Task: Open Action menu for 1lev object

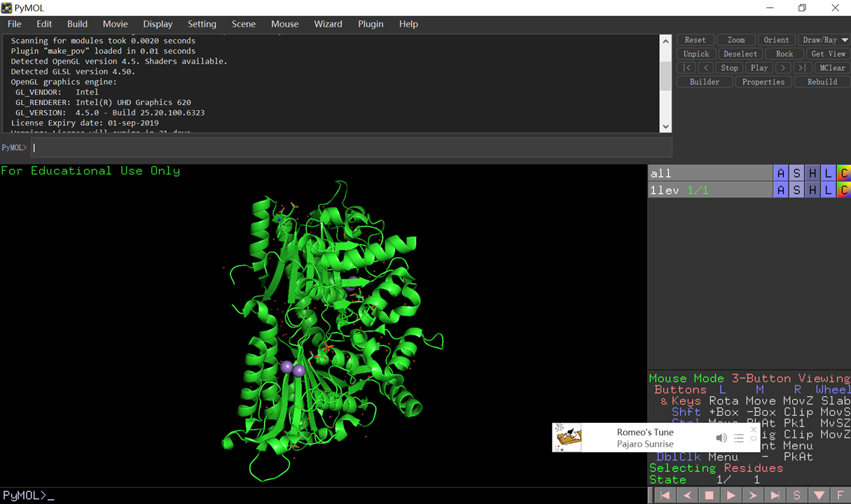Action: (781, 190)
